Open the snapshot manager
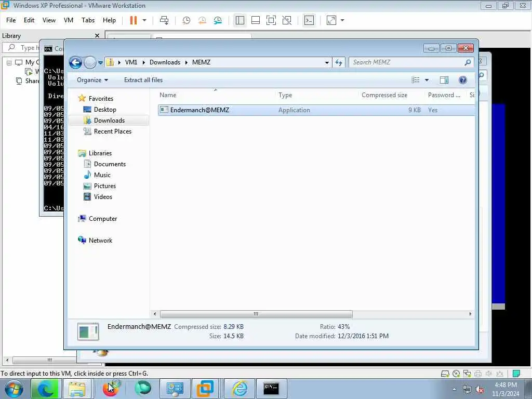Viewport: 532px width, 399px height. (218, 20)
